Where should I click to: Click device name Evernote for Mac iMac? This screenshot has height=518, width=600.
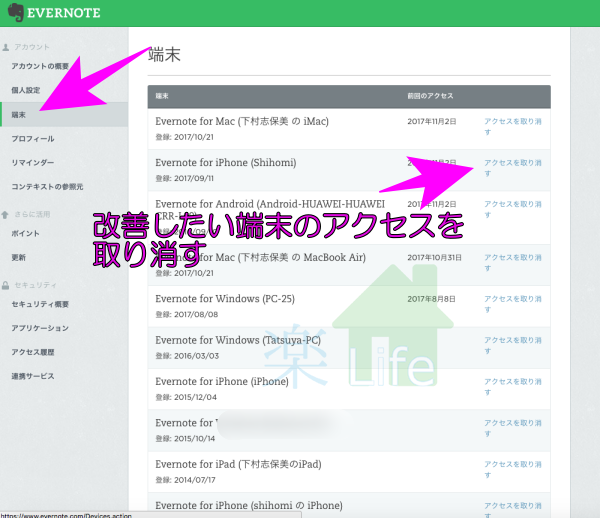[x=242, y=121]
